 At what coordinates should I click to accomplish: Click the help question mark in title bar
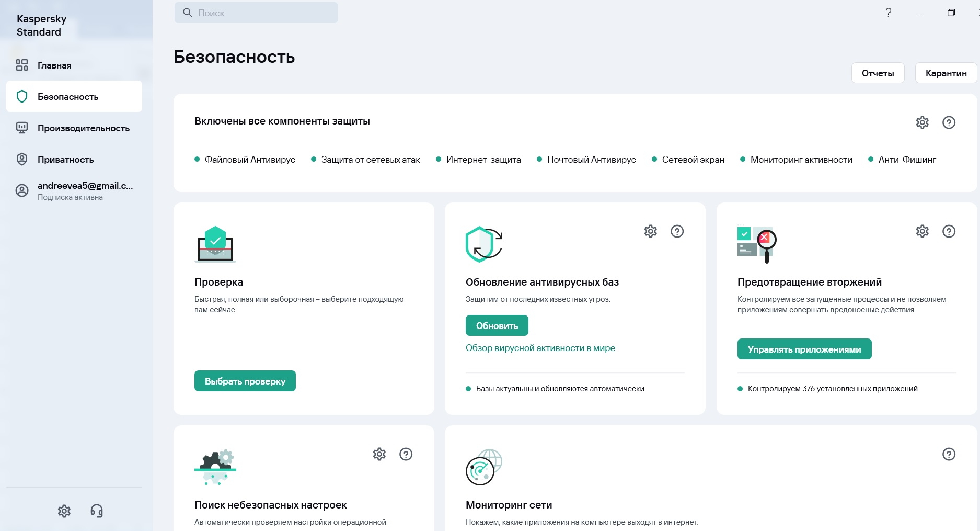(x=888, y=13)
